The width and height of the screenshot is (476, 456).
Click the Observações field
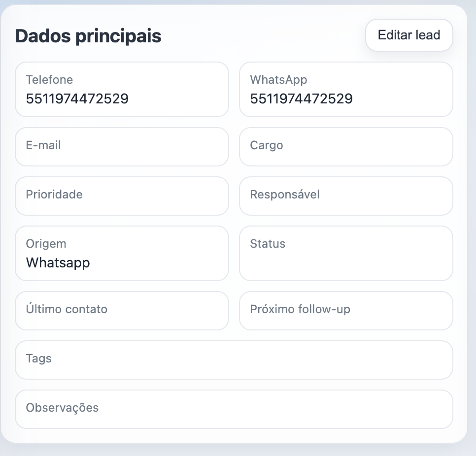[234, 409]
